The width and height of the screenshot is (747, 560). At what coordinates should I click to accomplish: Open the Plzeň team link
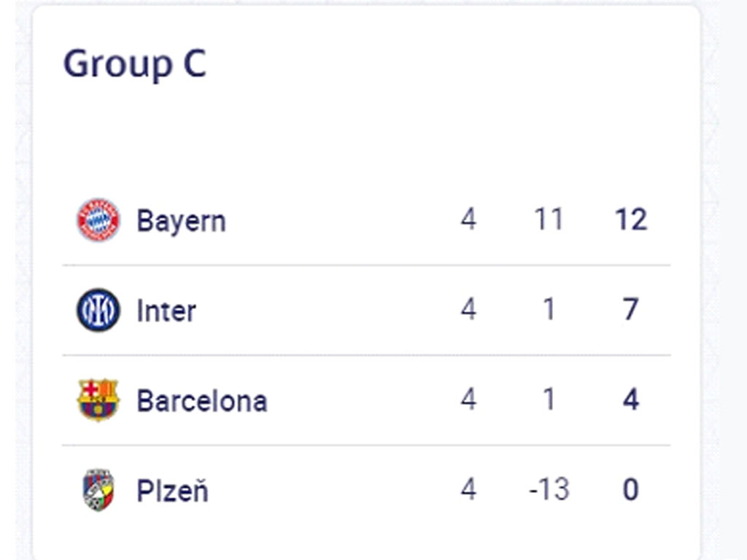click(x=172, y=491)
